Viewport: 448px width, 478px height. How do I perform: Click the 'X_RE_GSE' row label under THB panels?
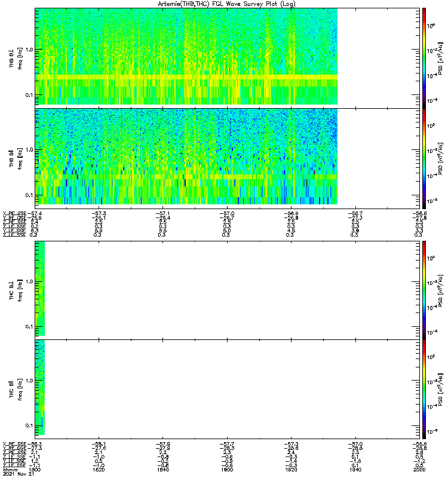pyautogui.click(x=14, y=213)
